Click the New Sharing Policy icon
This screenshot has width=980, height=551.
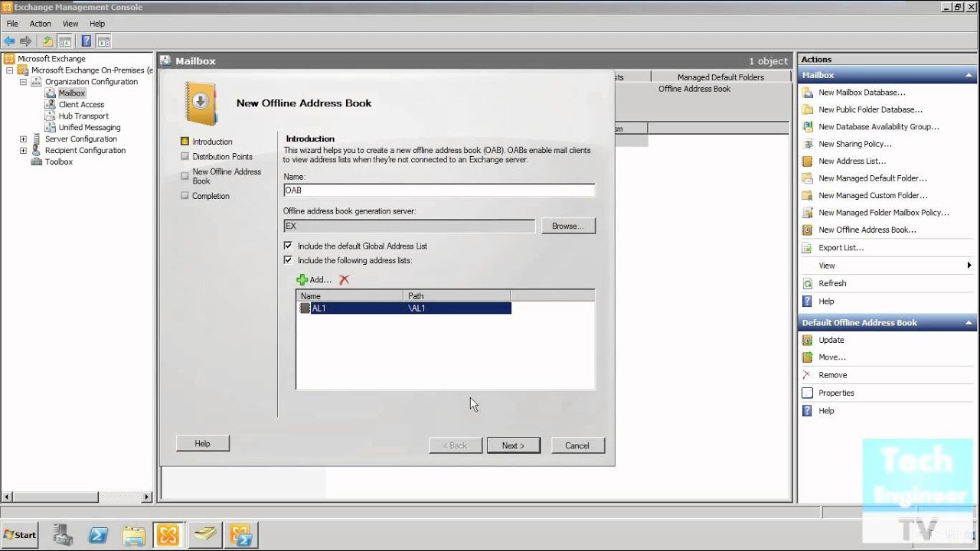point(807,144)
